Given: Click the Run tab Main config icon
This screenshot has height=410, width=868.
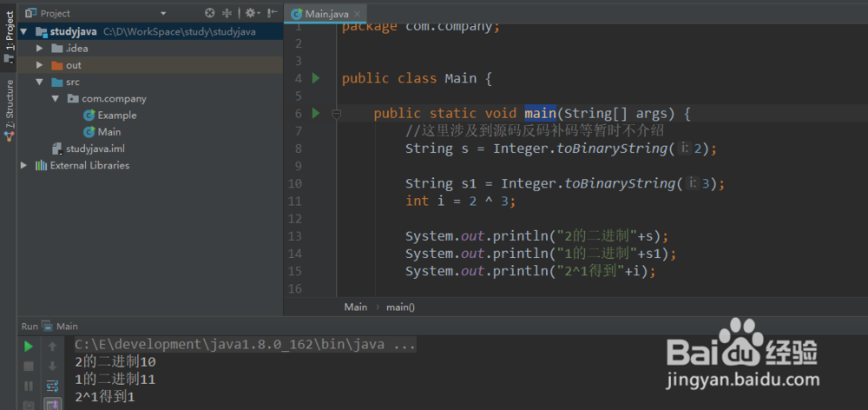Looking at the screenshot, I should 47,327.
